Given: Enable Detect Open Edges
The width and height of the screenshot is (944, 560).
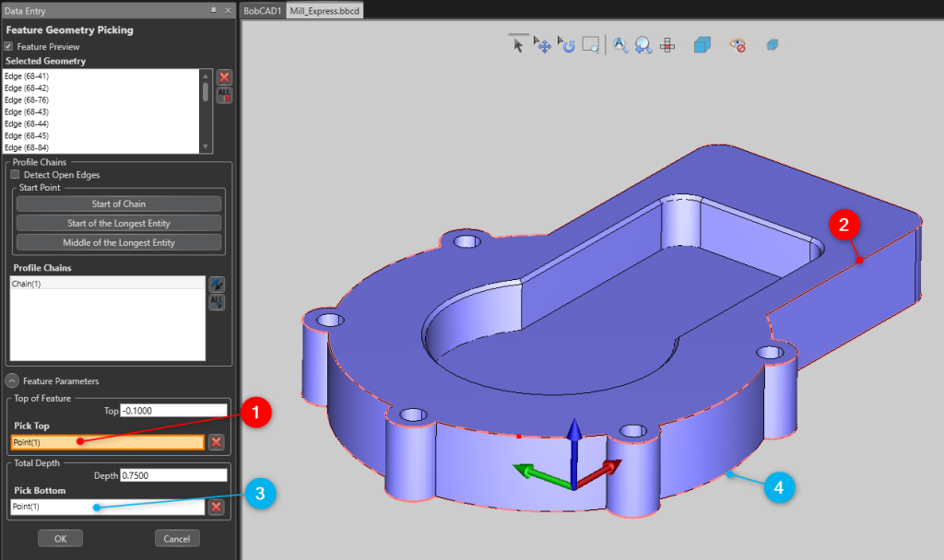Looking at the screenshot, I should (17, 174).
